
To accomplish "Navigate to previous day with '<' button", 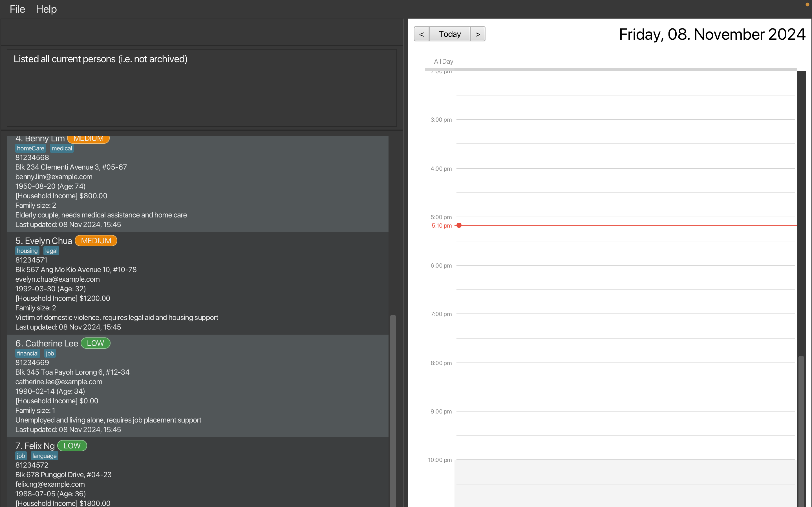I will [x=422, y=33].
